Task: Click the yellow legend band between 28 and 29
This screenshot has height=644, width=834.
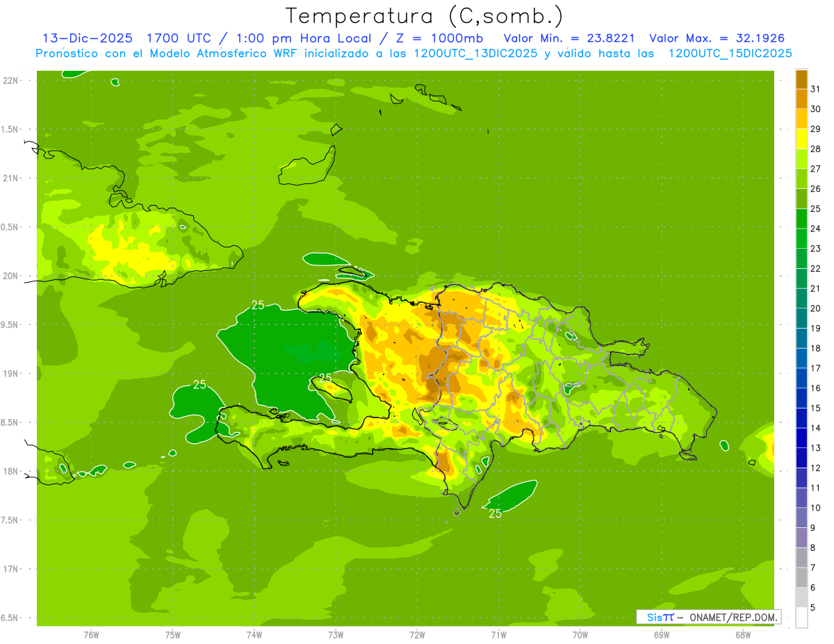Action: tap(801, 139)
